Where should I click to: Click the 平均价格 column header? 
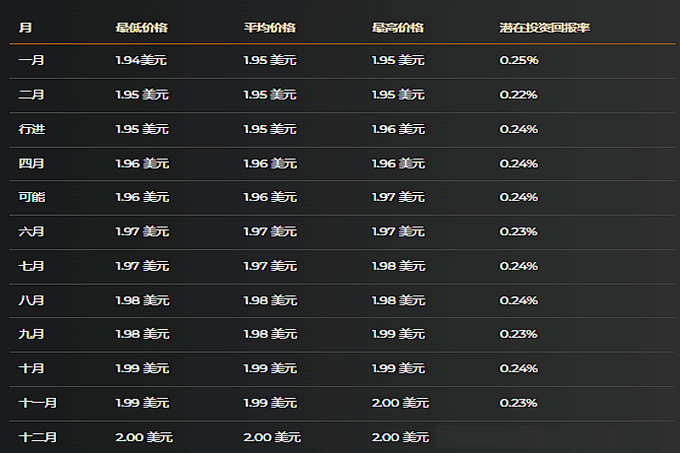click(x=269, y=27)
